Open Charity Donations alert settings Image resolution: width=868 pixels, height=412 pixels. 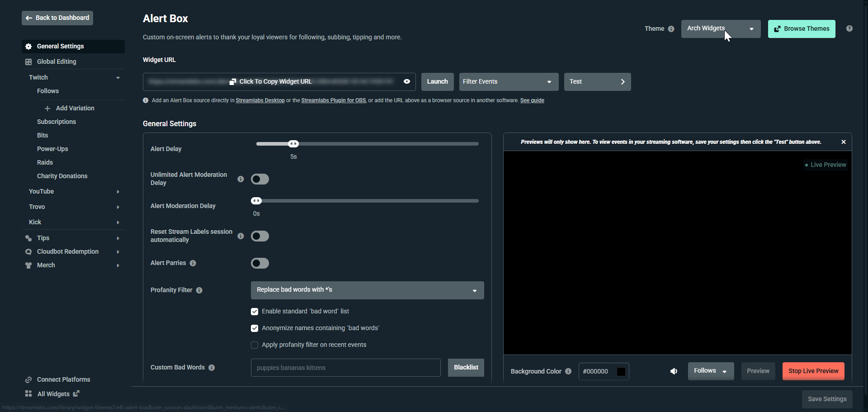pyautogui.click(x=62, y=176)
